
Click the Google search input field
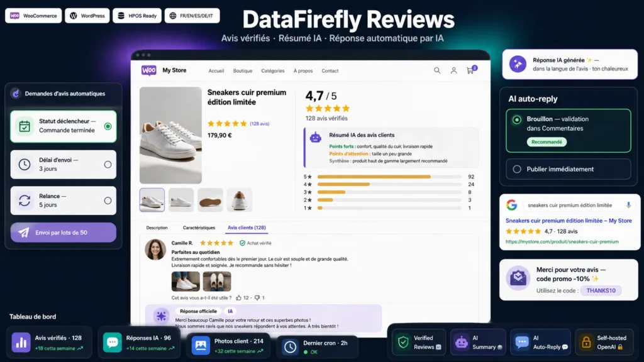point(579,205)
